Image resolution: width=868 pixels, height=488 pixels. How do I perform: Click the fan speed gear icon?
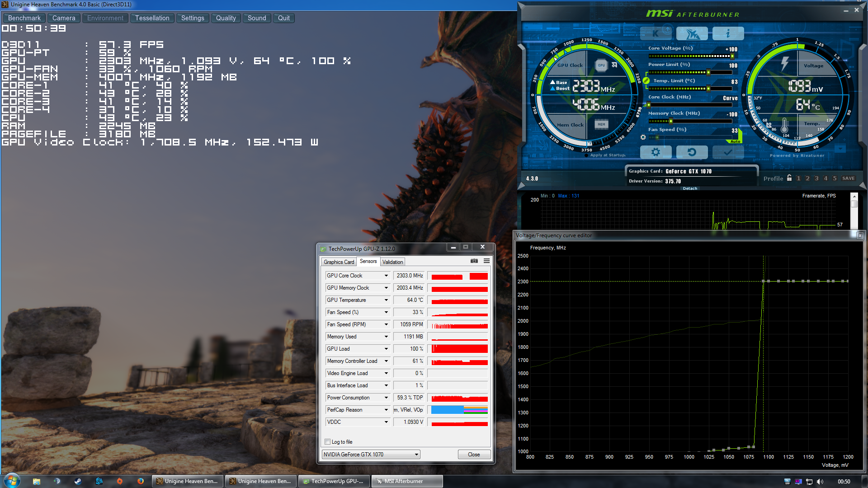[x=643, y=137]
